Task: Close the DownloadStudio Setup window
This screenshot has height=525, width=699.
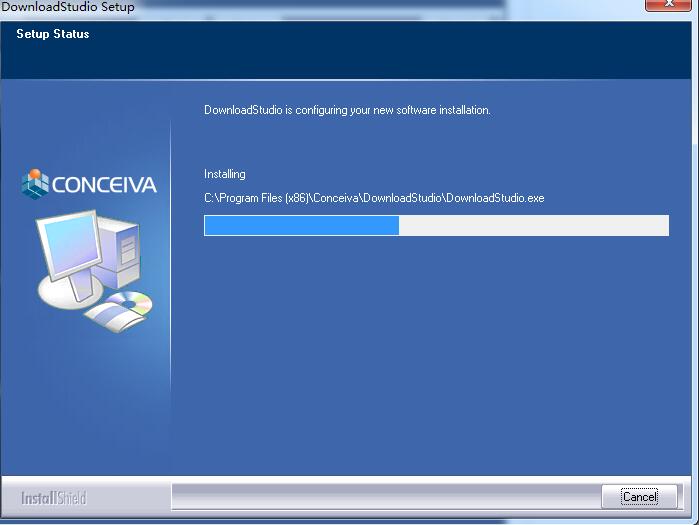Action: [x=668, y=4]
